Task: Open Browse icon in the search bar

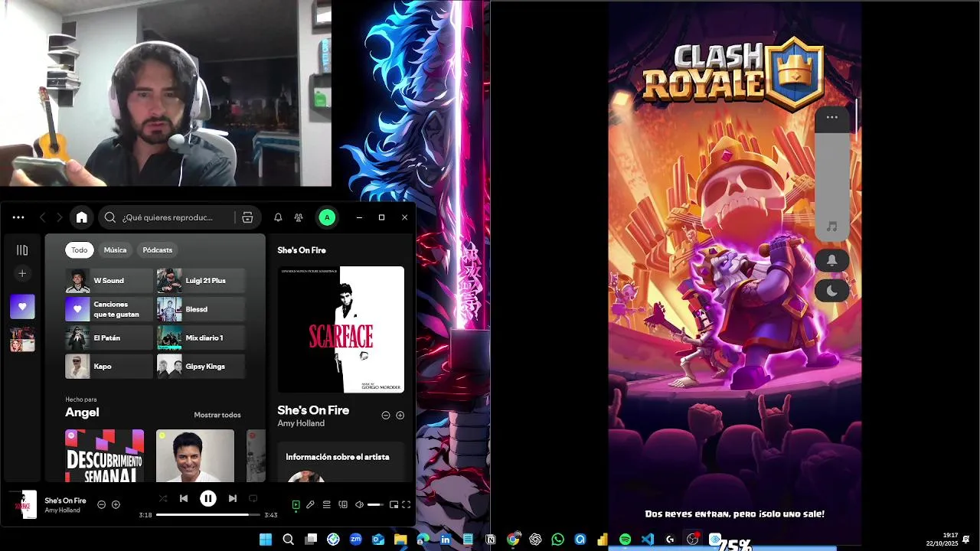Action: [x=247, y=217]
